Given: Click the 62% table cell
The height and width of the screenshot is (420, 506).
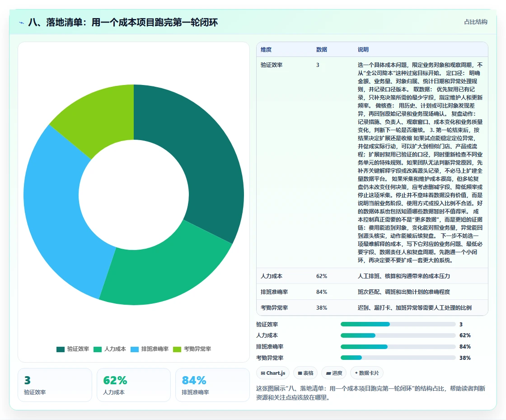Looking at the screenshot, I should click(321, 276).
